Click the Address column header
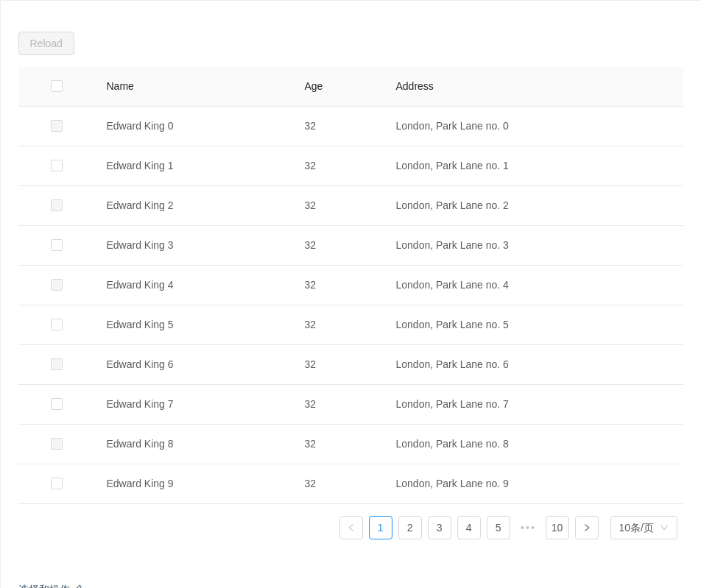 click(415, 86)
